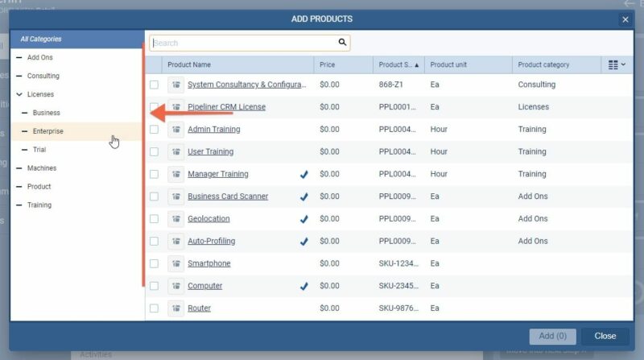The height and width of the screenshot is (360, 644).
Task: Select the Machines category
Action: pos(42,168)
